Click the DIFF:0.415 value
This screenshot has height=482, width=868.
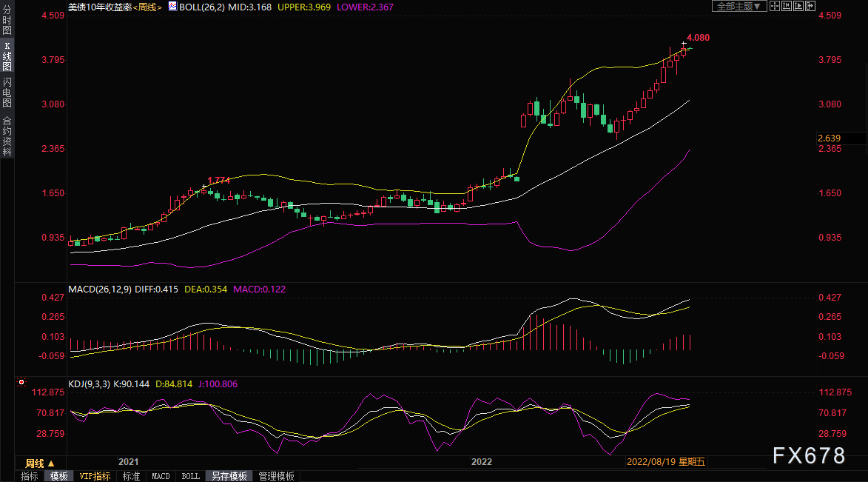(x=157, y=289)
